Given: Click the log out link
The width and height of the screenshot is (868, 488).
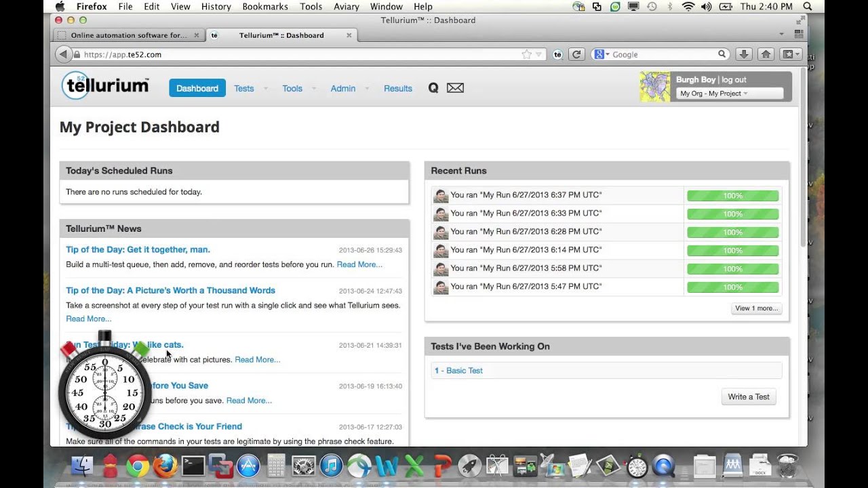Looking at the screenshot, I should (734, 79).
